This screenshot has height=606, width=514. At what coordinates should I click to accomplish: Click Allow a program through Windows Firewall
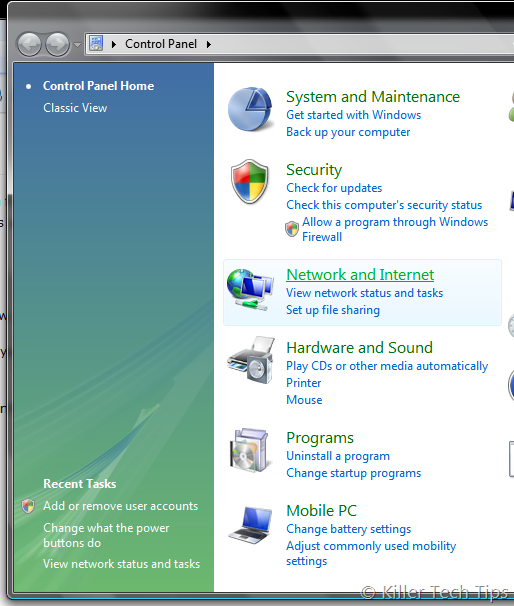pos(395,229)
